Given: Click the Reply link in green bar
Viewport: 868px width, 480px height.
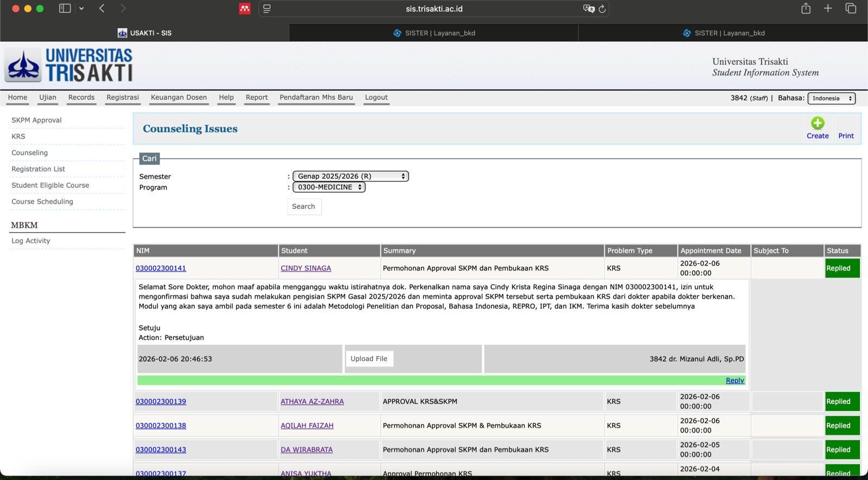Looking at the screenshot, I should (x=735, y=381).
